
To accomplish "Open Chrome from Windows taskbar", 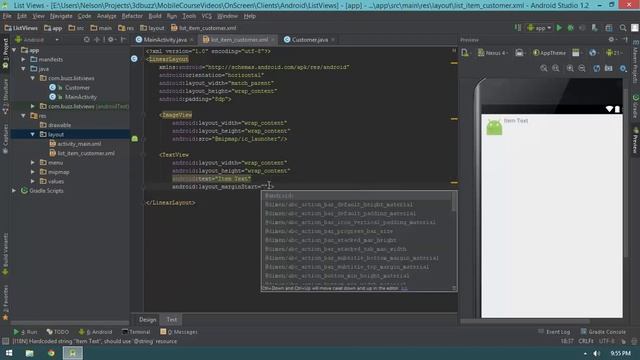I will [51, 353].
